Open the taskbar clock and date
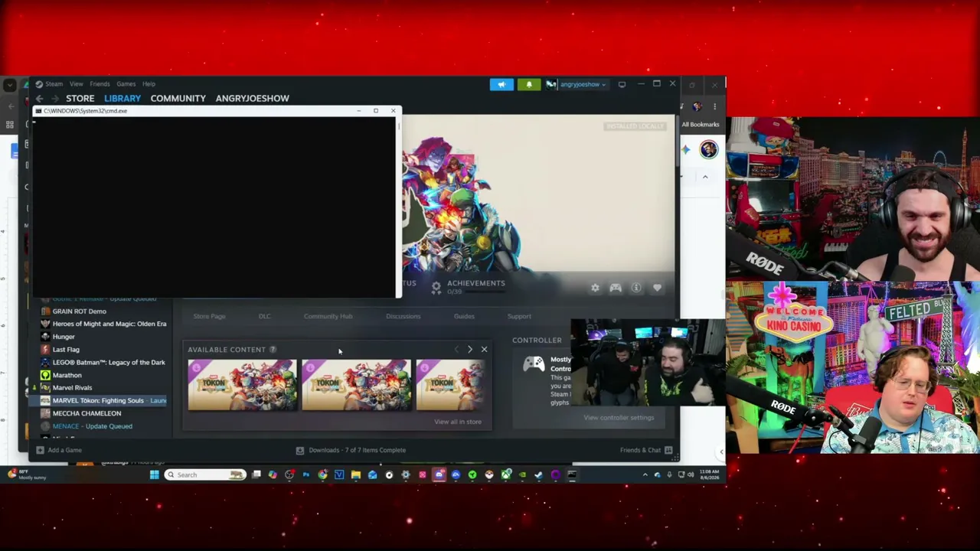 (x=709, y=474)
